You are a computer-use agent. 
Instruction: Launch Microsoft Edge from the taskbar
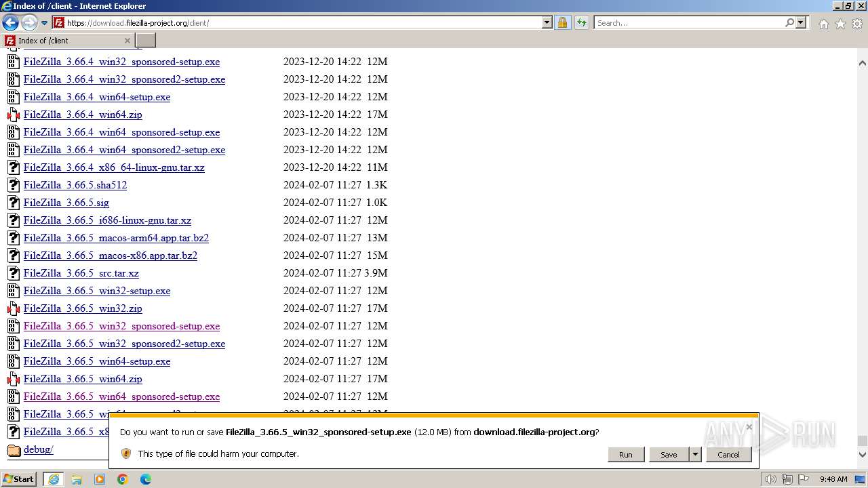pyautogui.click(x=146, y=479)
